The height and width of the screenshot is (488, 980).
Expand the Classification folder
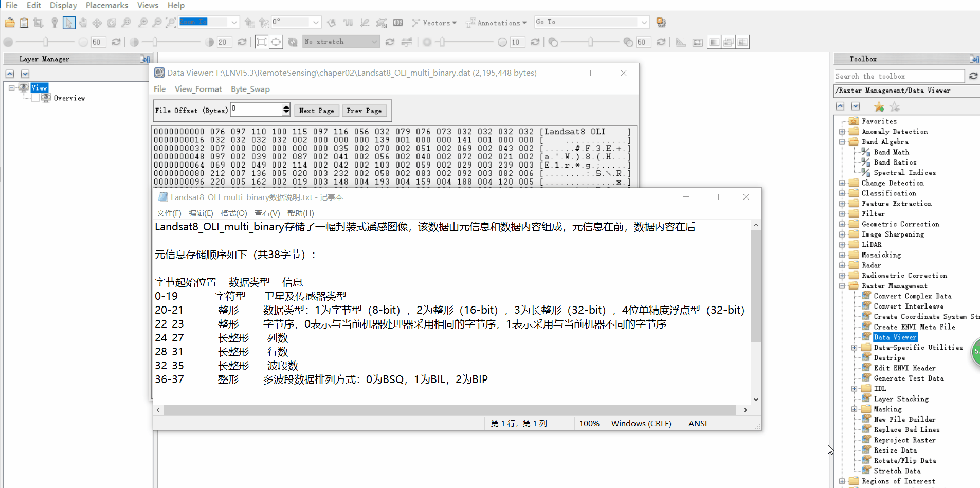pos(842,193)
